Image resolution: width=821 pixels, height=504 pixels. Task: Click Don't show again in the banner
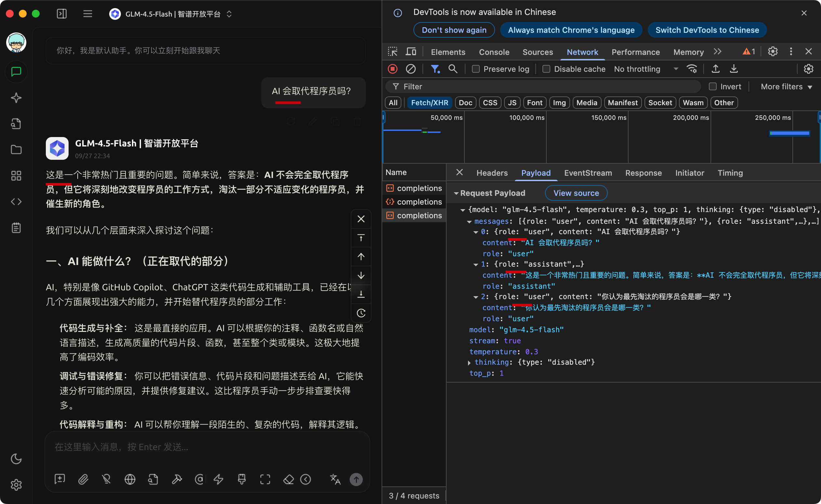tap(454, 30)
